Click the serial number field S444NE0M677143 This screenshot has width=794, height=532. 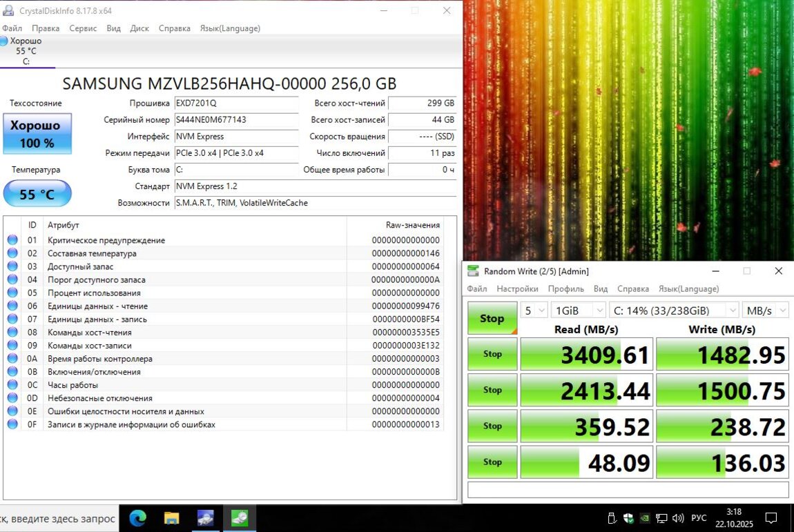coord(236,120)
